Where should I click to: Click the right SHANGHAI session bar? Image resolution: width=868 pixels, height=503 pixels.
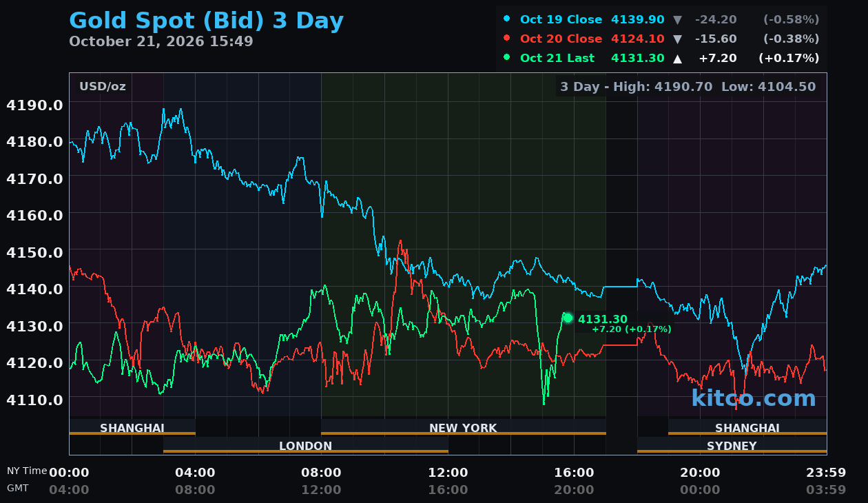point(747,427)
